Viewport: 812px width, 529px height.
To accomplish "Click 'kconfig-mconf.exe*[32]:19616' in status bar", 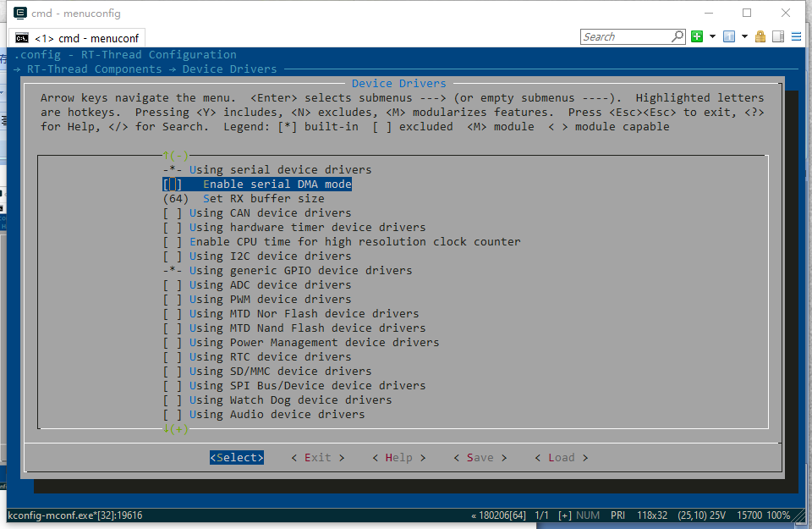I will (x=75, y=515).
